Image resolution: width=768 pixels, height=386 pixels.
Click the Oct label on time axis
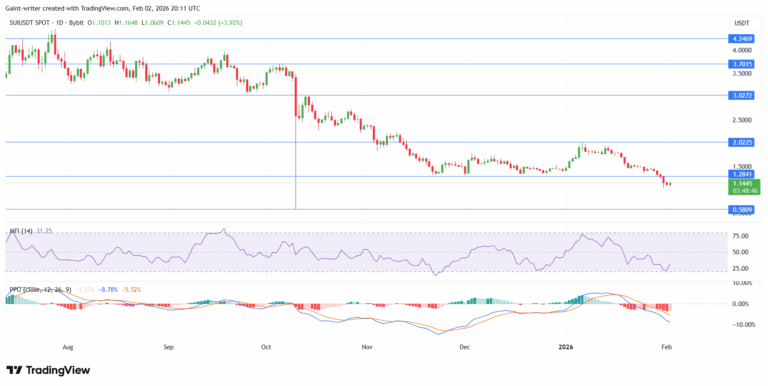266,347
